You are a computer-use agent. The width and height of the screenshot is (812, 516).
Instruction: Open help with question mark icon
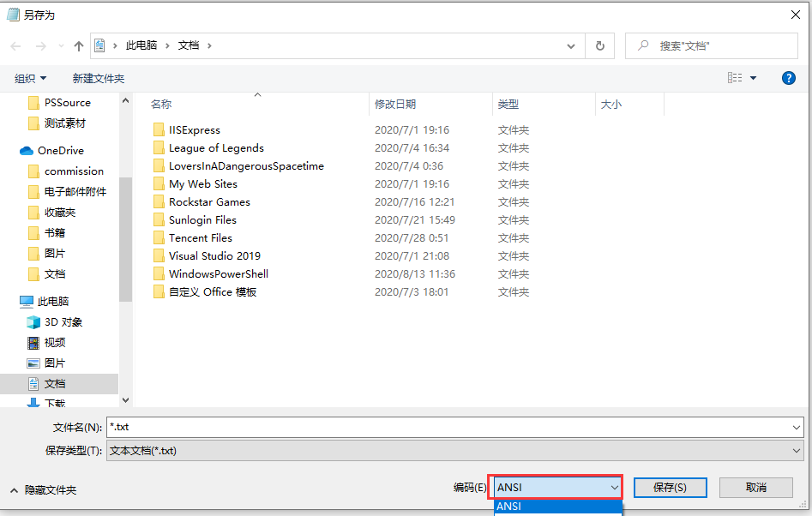click(x=788, y=78)
